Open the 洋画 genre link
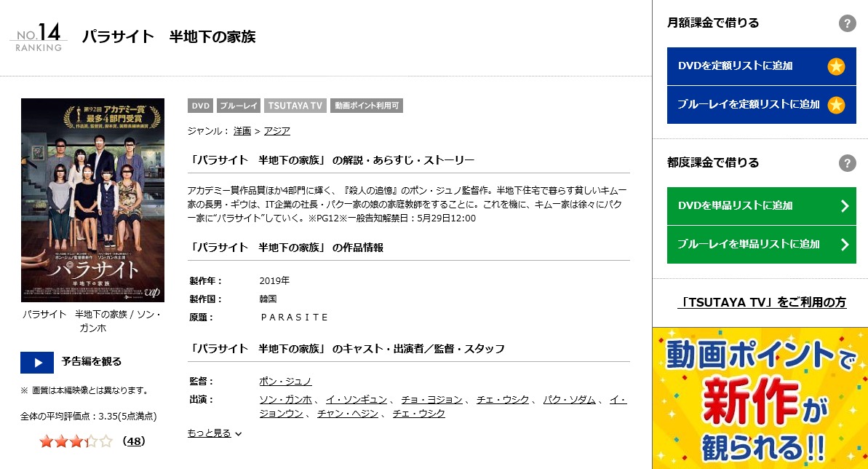This screenshot has height=469, width=868. [242, 131]
